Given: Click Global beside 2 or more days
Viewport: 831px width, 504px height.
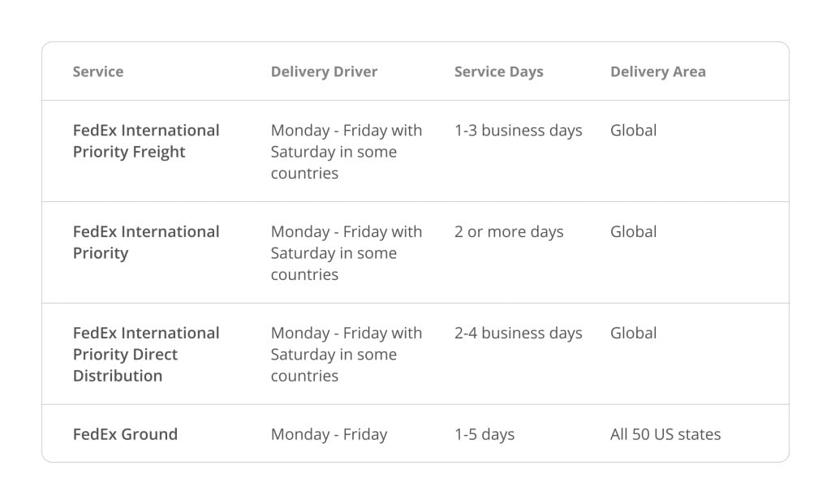Looking at the screenshot, I should point(633,231).
